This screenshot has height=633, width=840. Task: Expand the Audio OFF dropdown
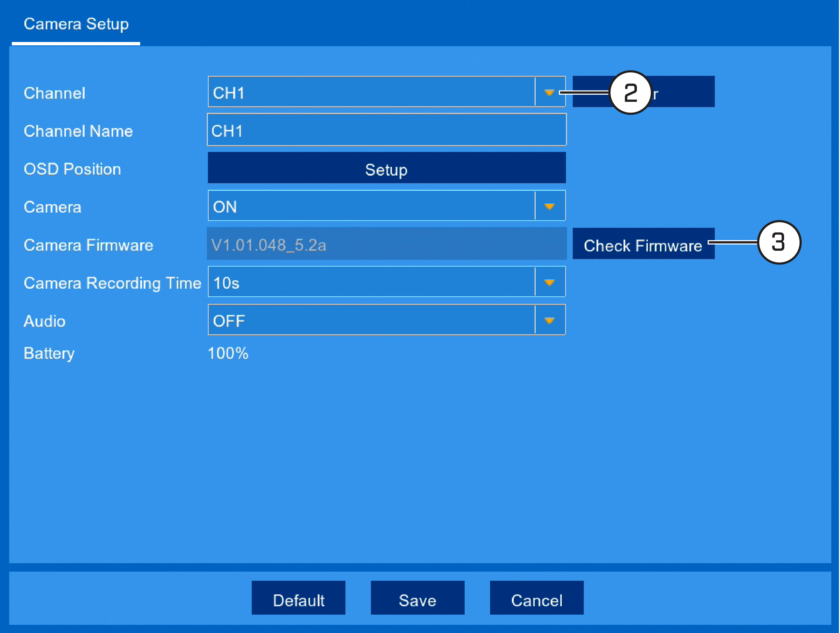point(386,319)
